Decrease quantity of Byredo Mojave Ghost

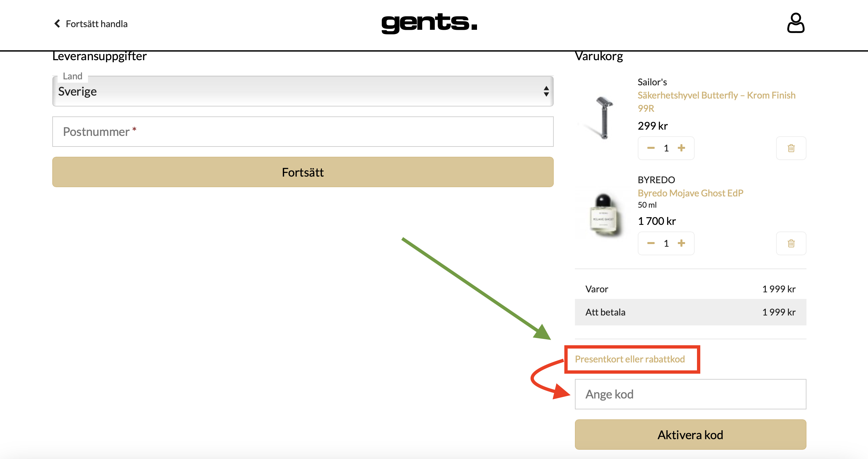(x=651, y=243)
